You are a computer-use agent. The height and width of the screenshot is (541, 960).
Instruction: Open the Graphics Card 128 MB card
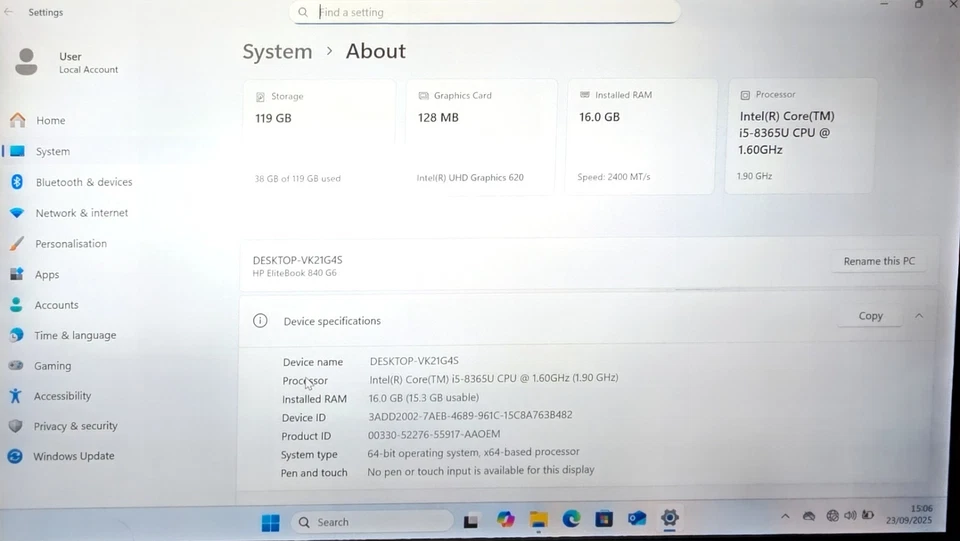tap(481, 136)
